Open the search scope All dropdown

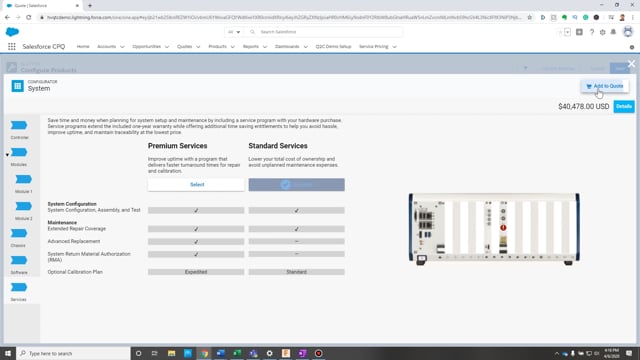pos(234,32)
